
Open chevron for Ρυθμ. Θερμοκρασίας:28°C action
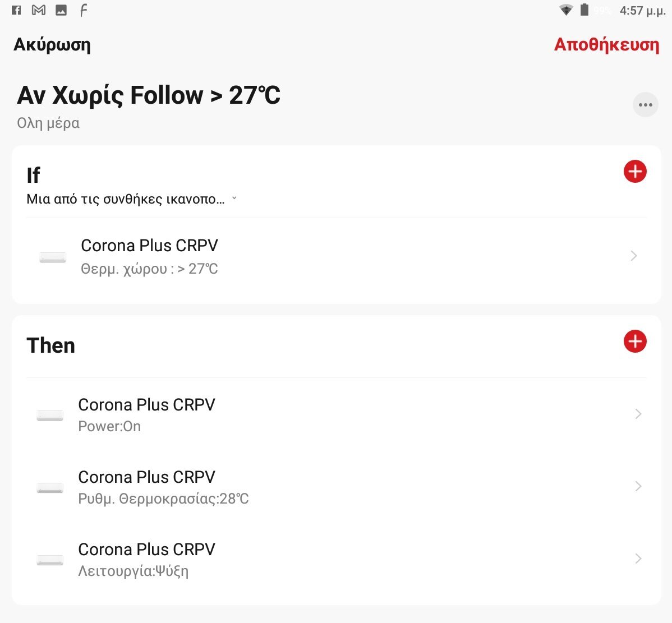(638, 486)
